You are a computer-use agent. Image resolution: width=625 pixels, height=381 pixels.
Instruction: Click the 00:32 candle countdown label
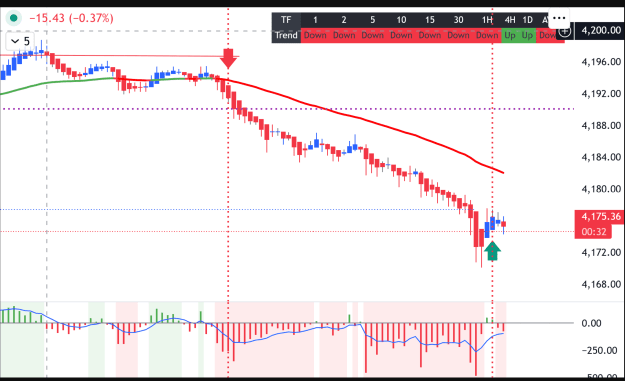(x=594, y=232)
